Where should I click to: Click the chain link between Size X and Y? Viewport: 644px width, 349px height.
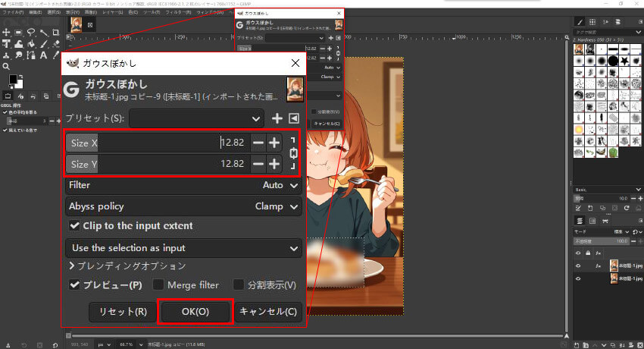(293, 153)
